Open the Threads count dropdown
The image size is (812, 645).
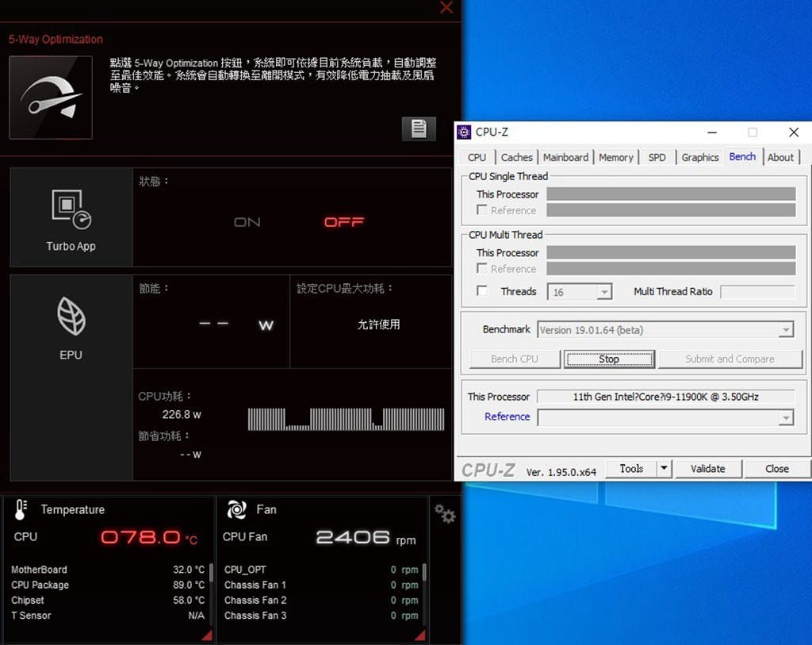pos(604,292)
